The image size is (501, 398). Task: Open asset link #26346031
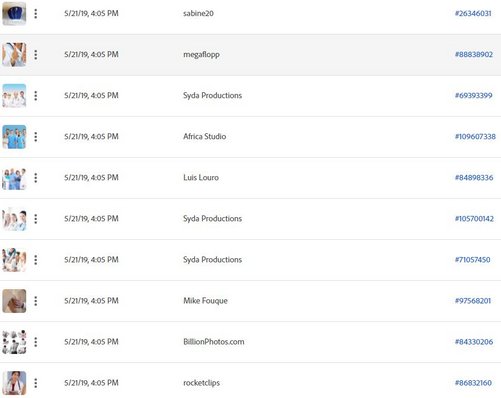click(473, 13)
